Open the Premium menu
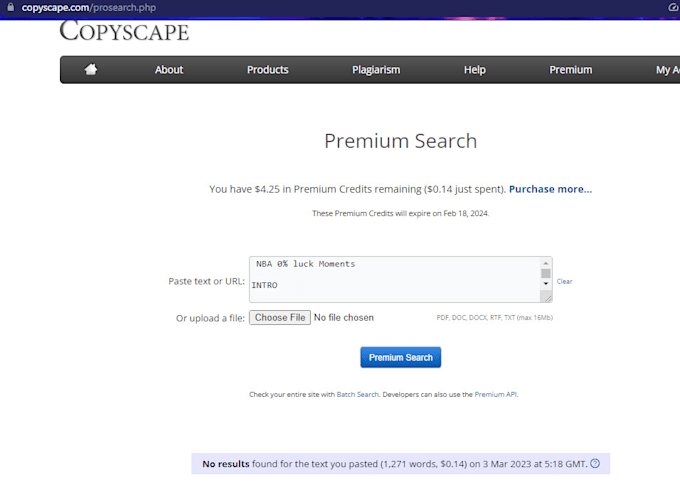This screenshot has height=485, width=680. pos(571,70)
